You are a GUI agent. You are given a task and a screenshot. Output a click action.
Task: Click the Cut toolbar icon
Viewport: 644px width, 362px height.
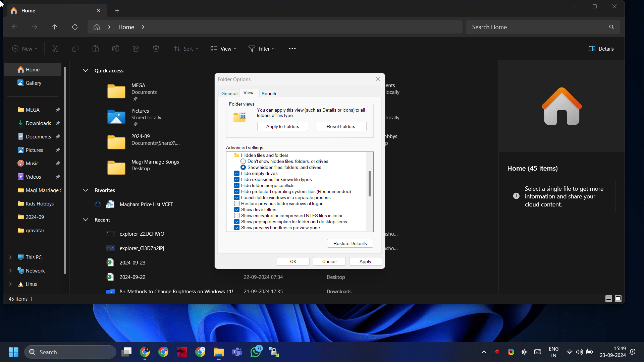pyautogui.click(x=55, y=49)
